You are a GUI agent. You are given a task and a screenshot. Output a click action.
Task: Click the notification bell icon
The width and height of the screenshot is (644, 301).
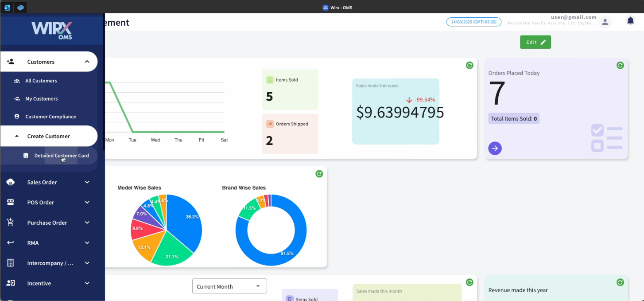630,21
